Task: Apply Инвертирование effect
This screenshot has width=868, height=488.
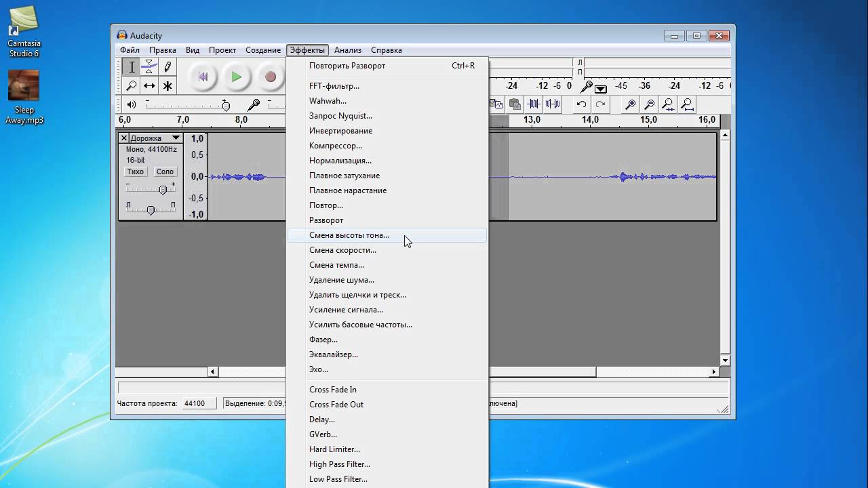Action: coord(387,131)
